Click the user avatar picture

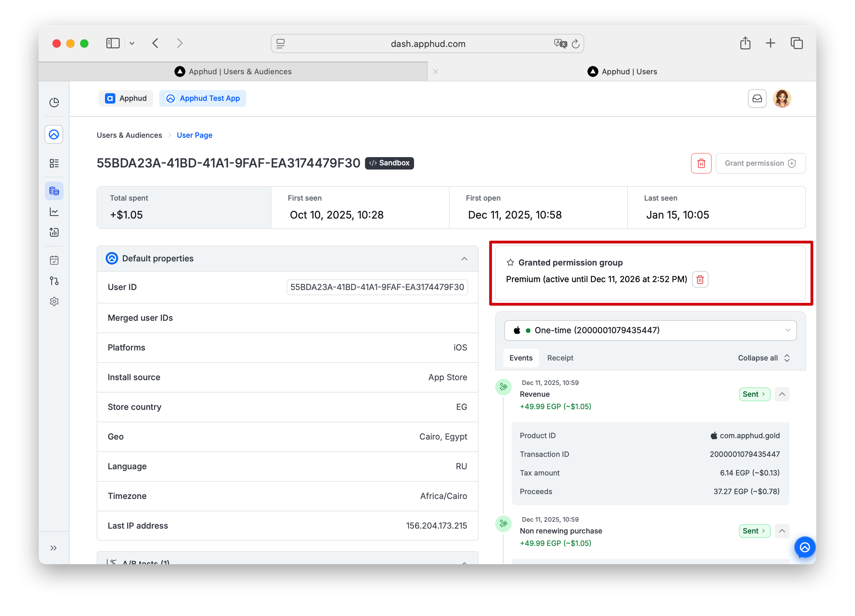point(782,98)
